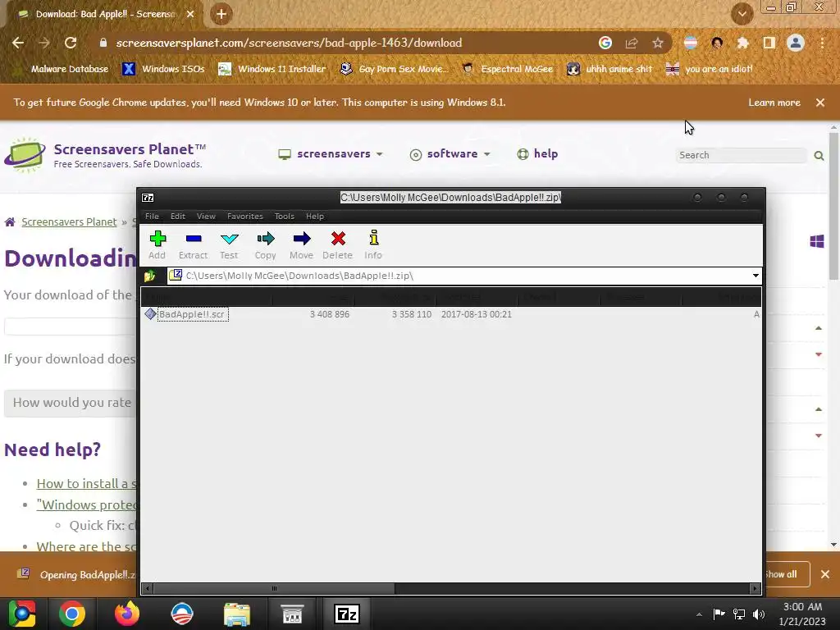840x630 pixels.
Task: Click the share page icon in address bar
Action: tap(632, 43)
